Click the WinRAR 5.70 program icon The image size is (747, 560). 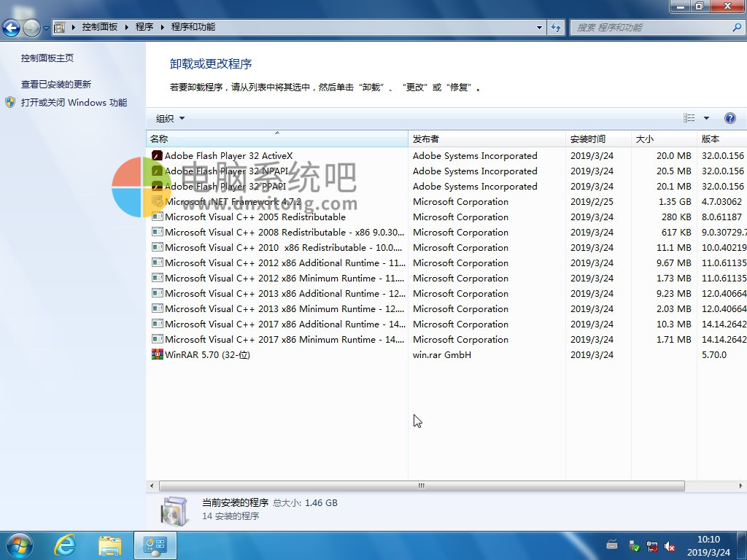157,354
